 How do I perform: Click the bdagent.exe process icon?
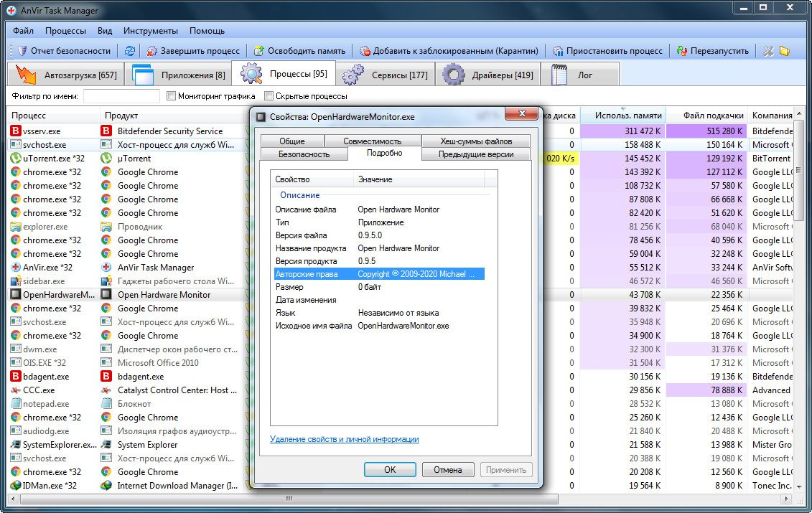pyautogui.click(x=16, y=377)
